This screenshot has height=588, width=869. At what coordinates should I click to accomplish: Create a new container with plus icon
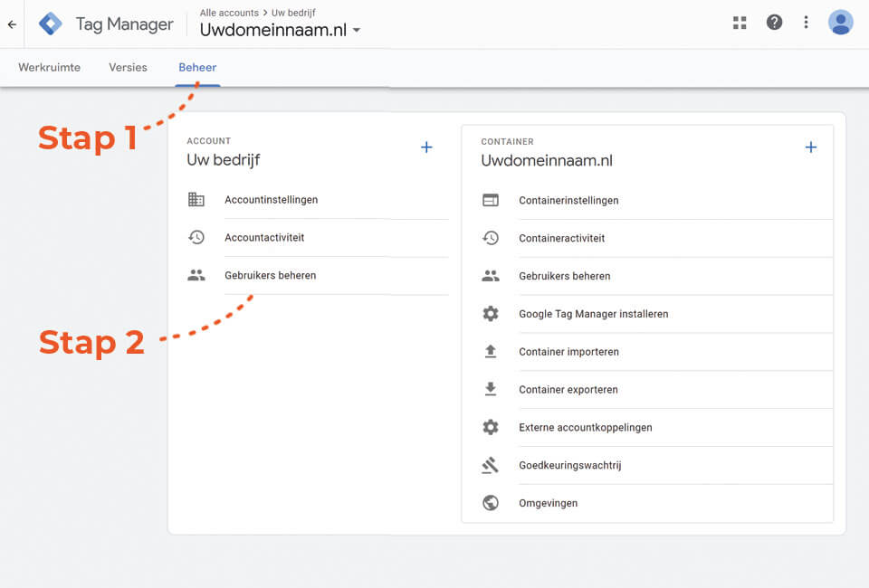[810, 147]
